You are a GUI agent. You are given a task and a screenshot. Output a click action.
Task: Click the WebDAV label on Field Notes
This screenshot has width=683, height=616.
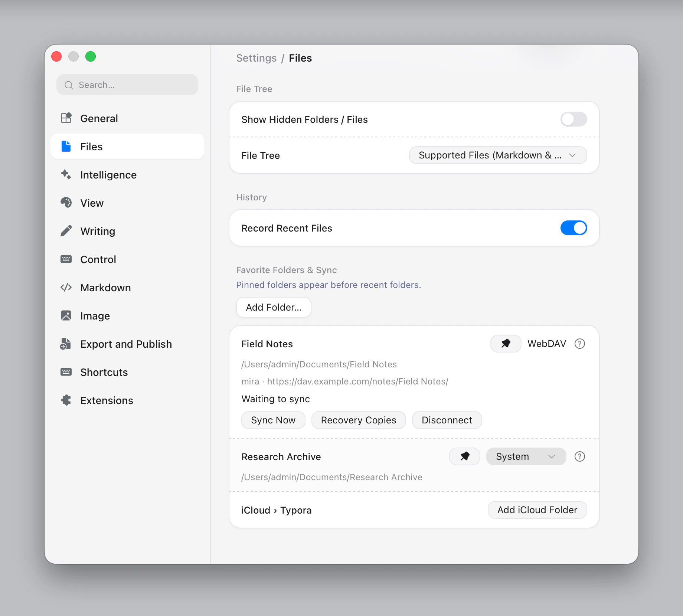[x=547, y=344]
